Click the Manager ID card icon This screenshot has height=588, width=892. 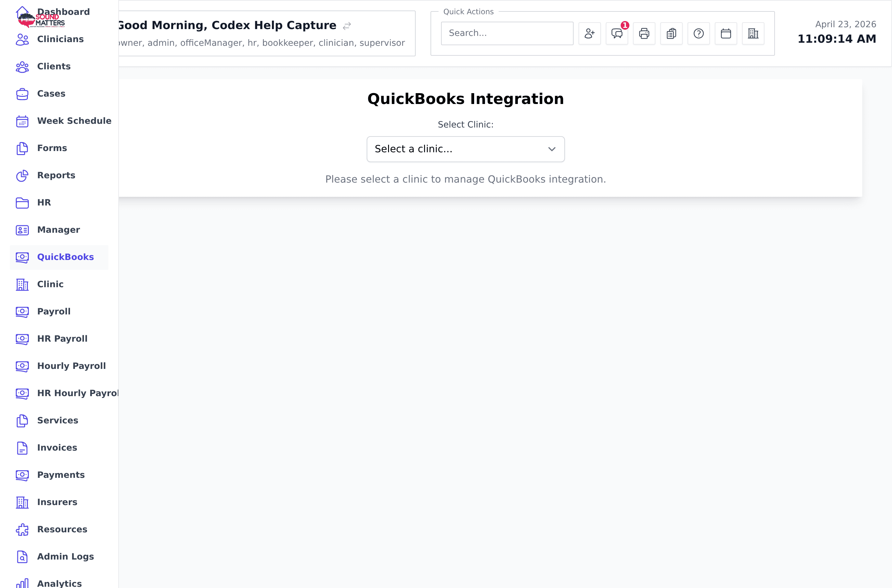coord(22,230)
